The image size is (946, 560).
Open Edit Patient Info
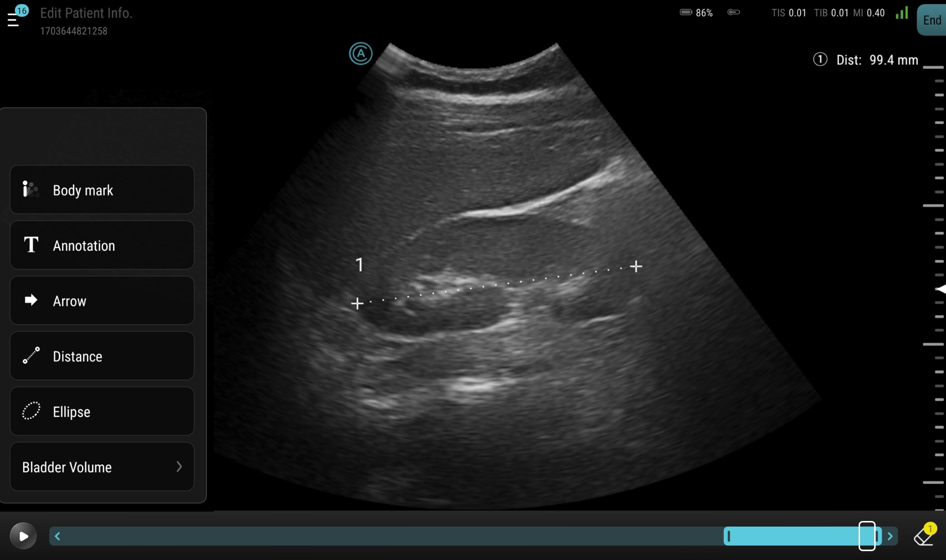click(86, 13)
